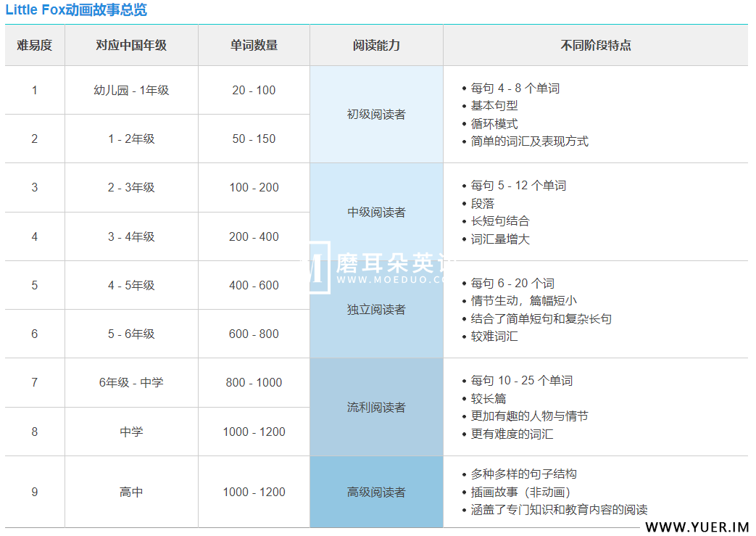Click the 阅读能力 column header

tap(376, 45)
